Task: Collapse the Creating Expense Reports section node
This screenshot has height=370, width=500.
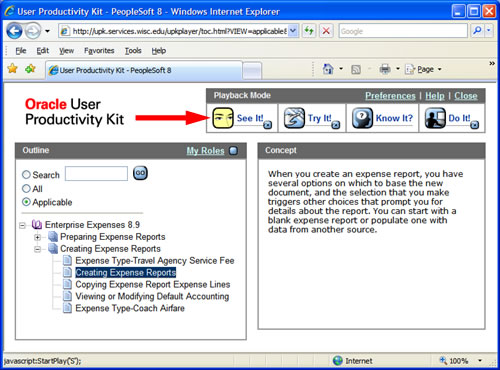Action: click(37, 249)
